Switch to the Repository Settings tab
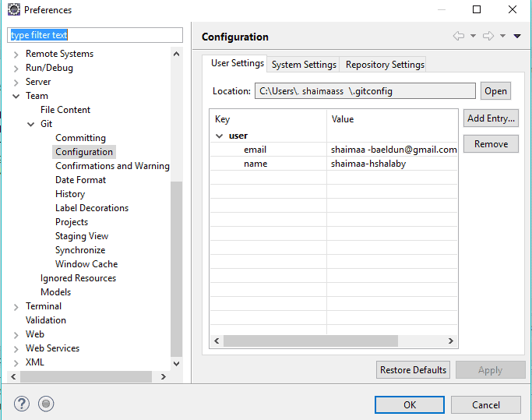 (385, 65)
